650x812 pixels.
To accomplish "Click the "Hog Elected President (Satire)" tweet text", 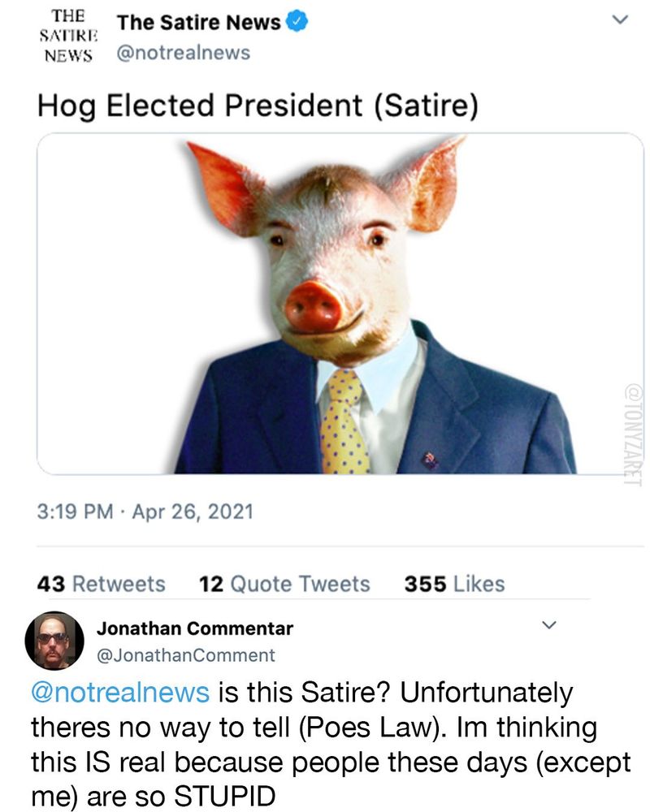I will [x=257, y=106].
